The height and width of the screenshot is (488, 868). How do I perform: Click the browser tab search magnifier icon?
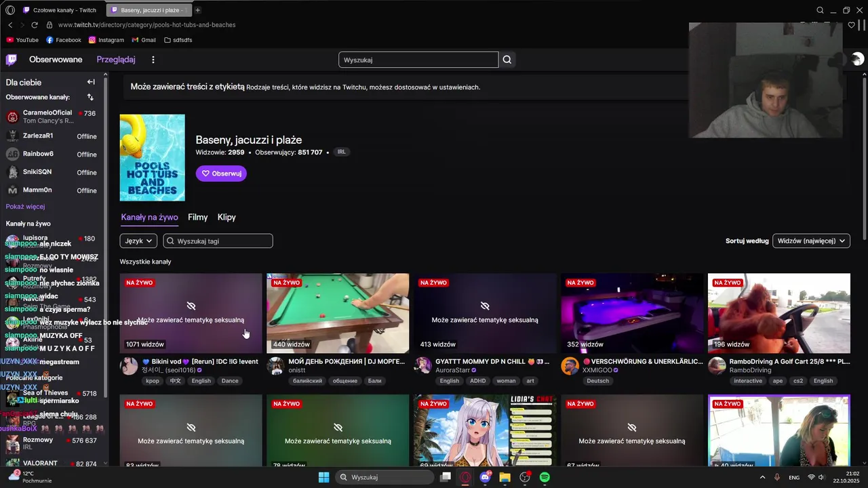pos(820,10)
